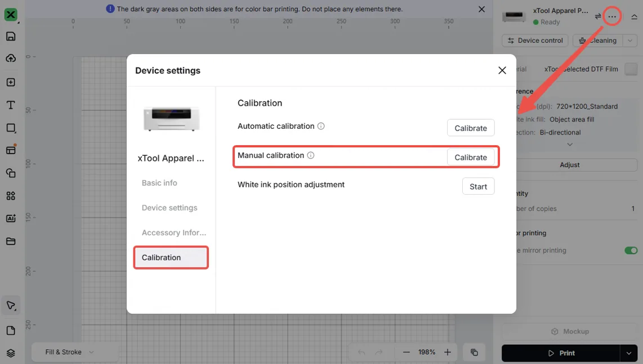Close the Device settings dialog
Image resolution: width=643 pixels, height=364 pixels.
[502, 70]
